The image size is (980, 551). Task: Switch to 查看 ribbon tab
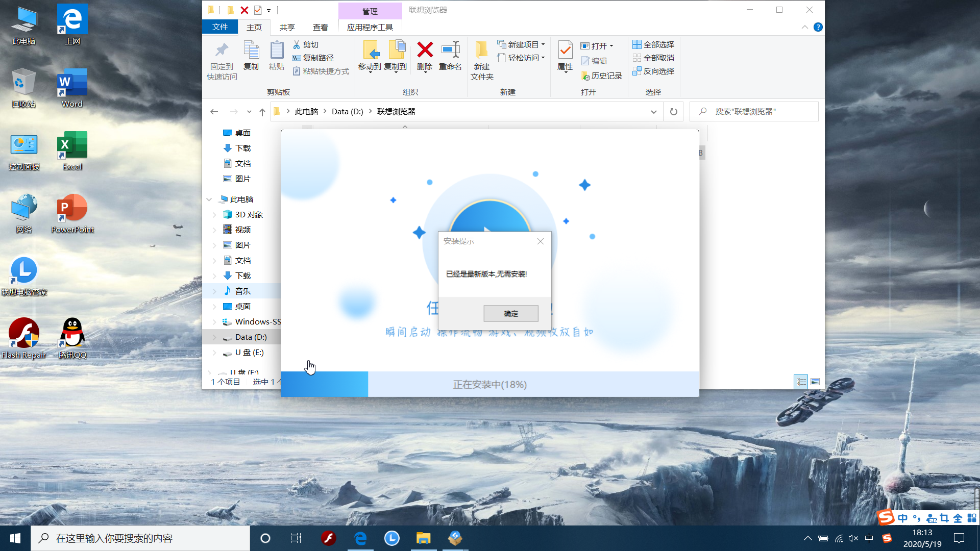coord(321,27)
